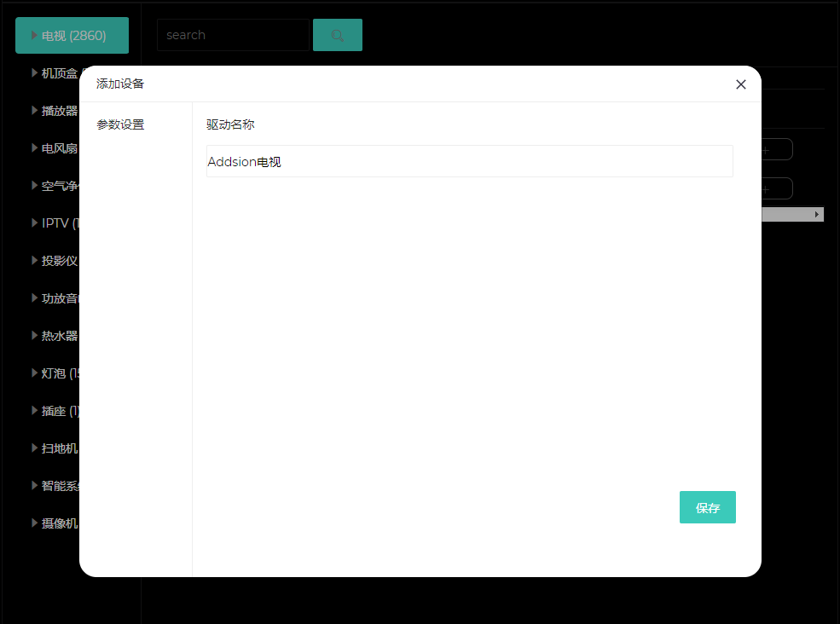This screenshot has width=840, height=624.
Task: Click the magnifier search button
Action: [338, 35]
